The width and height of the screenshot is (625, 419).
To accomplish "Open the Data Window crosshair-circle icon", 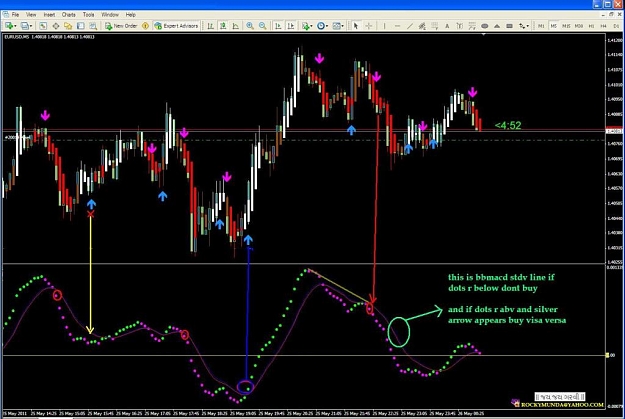I will click(56, 26).
